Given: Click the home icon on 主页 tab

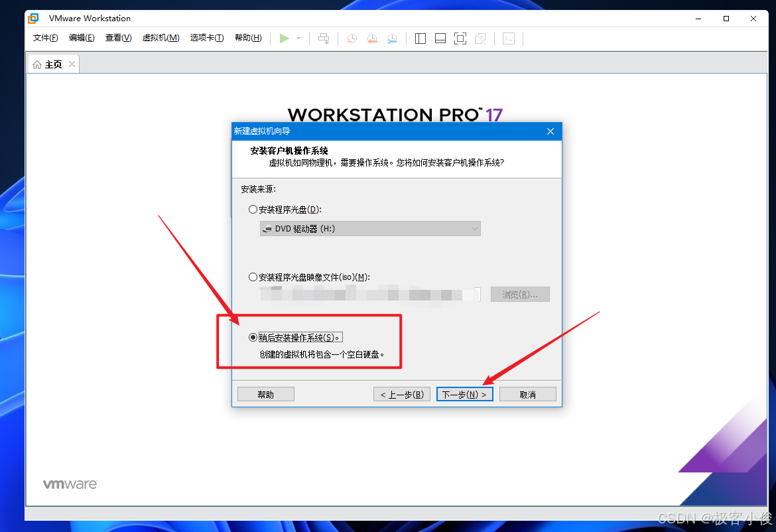Looking at the screenshot, I should pyautogui.click(x=37, y=65).
